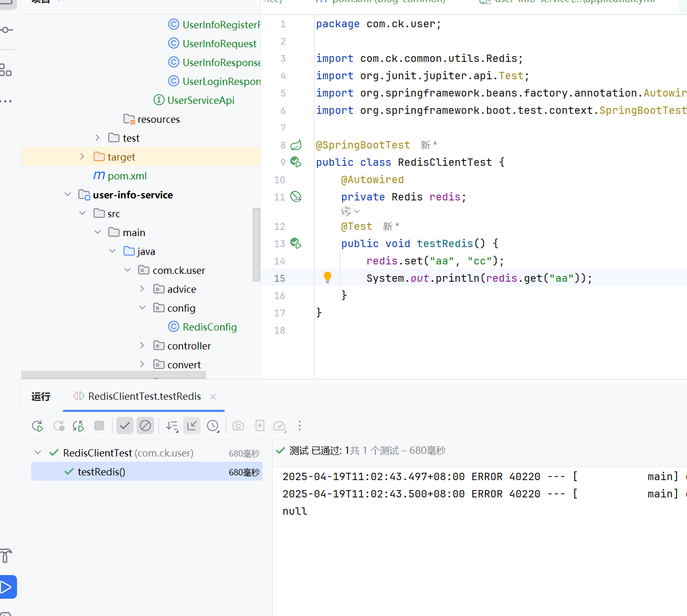Open UserInfoRegisterR class file
The image size is (687, 616).
[214, 25]
